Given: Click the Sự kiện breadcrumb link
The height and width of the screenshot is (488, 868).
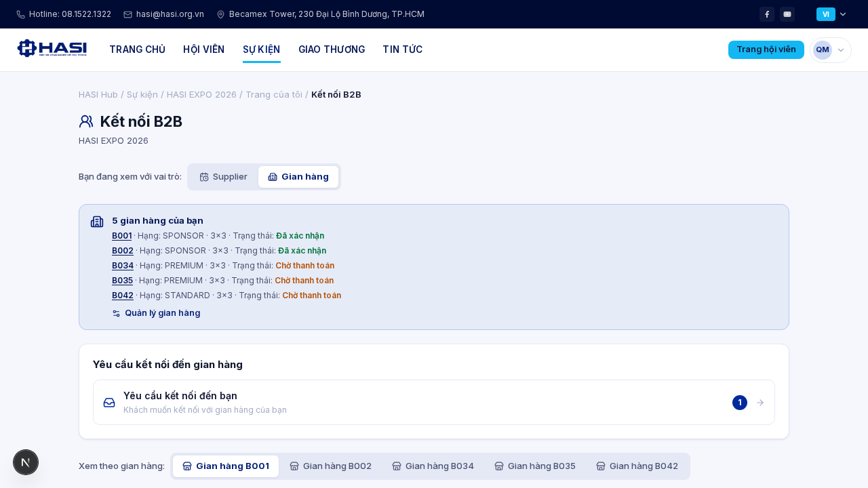Looking at the screenshot, I should pos(142,94).
